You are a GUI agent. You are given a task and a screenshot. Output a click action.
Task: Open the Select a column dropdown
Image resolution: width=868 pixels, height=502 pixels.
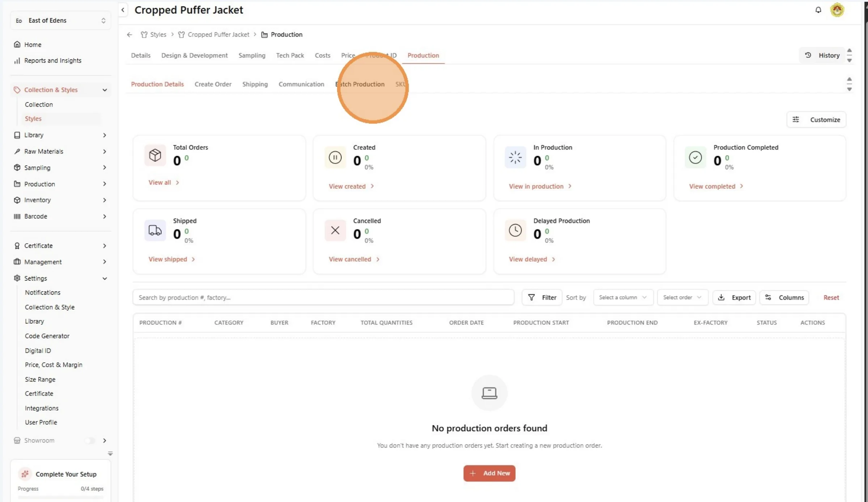click(x=623, y=297)
